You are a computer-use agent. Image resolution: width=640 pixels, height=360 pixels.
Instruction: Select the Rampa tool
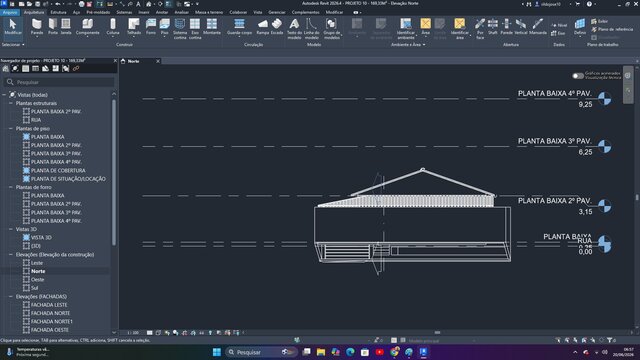click(x=263, y=27)
